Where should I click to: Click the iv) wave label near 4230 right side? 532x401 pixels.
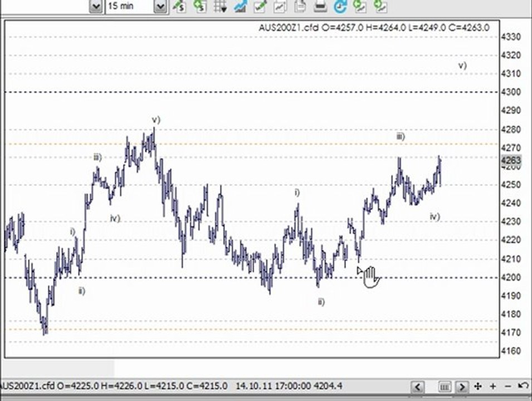(435, 217)
